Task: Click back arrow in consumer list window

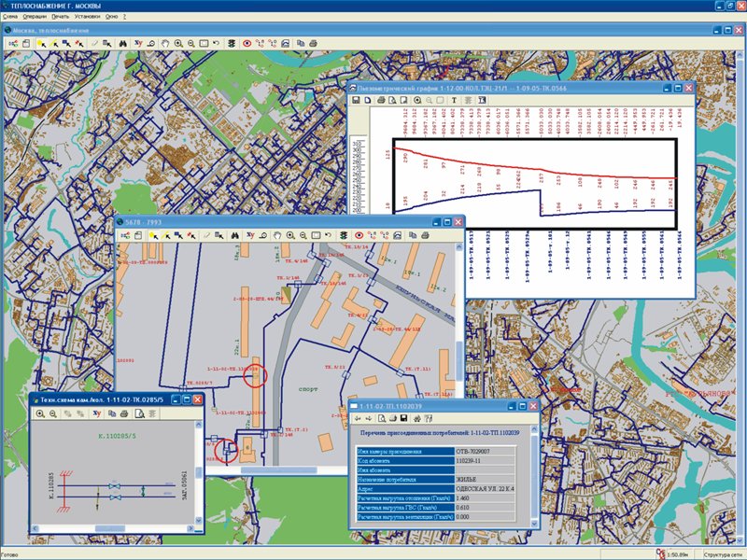Action: point(357,418)
